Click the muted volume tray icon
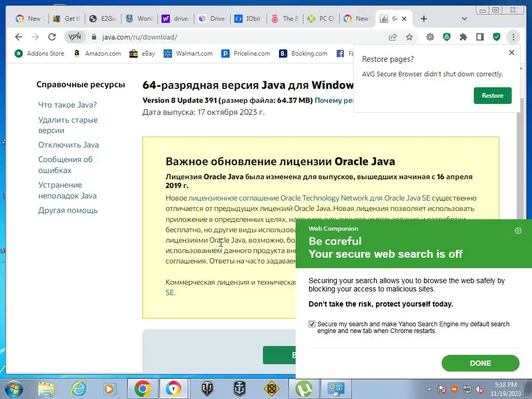The height and width of the screenshot is (399, 532). [x=480, y=389]
